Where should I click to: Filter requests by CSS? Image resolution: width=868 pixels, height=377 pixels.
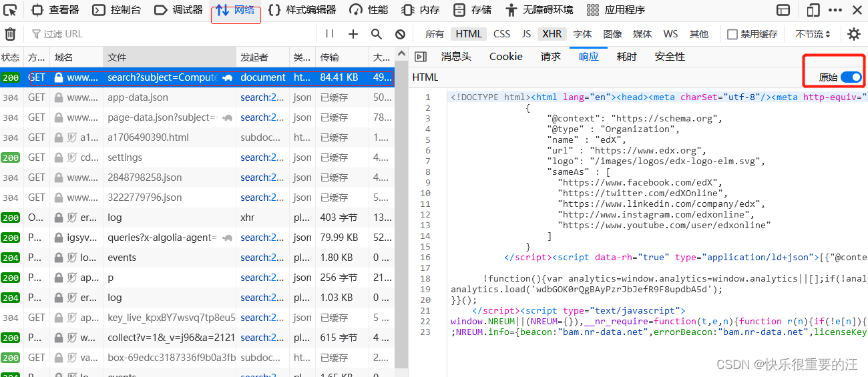tap(501, 34)
